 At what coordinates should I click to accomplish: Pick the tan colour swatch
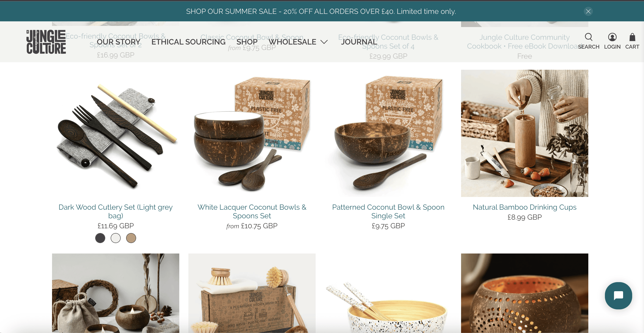[x=131, y=238]
